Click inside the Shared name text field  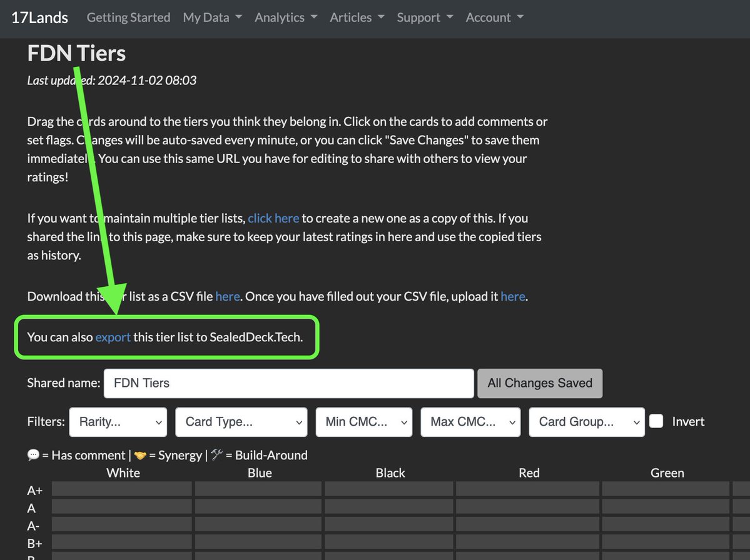(x=288, y=383)
